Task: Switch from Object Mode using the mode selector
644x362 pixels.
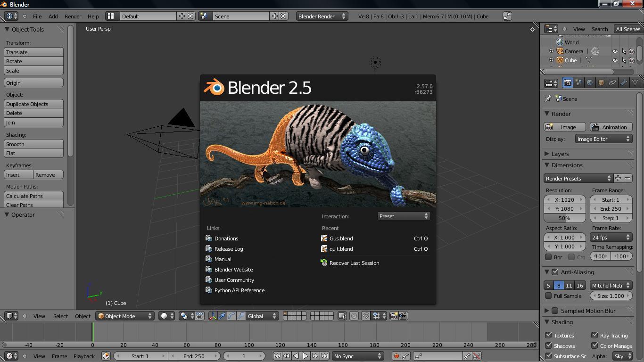Action: click(124, 316)
